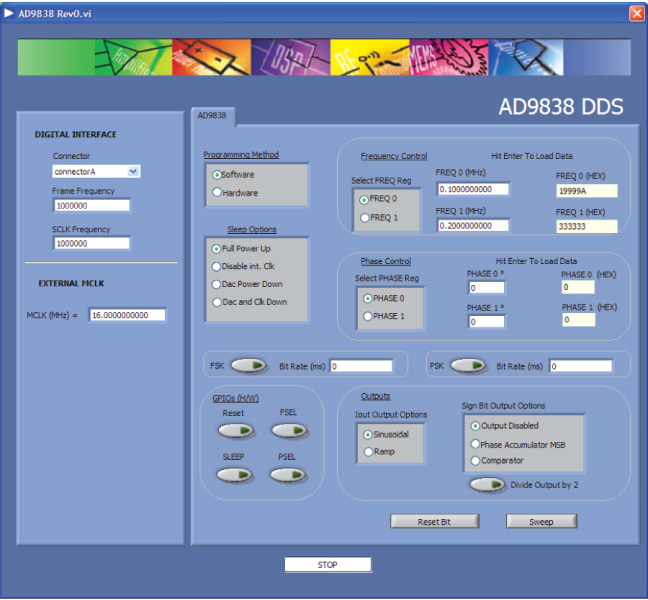Toggle the PSK switch
Viewport: 648px width, 600px height.
468,365
